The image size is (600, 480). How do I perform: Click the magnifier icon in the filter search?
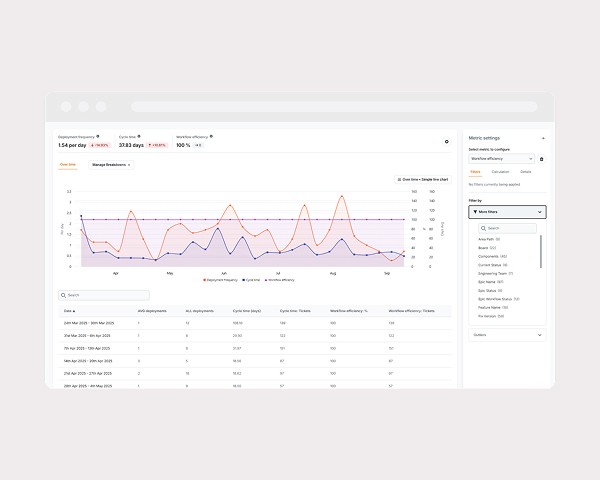(x=484, y=228)
